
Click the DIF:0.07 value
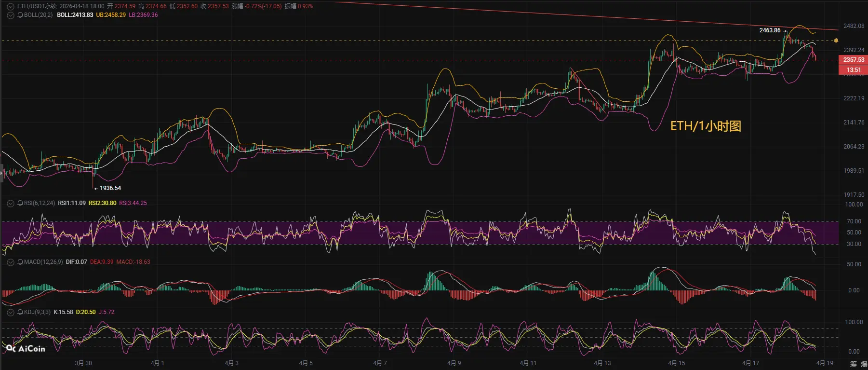(77, 262)
